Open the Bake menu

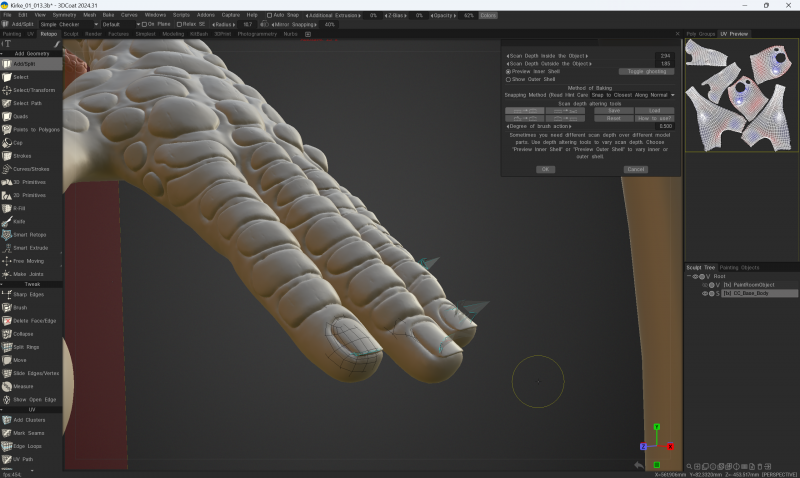(x=106, y=16)
